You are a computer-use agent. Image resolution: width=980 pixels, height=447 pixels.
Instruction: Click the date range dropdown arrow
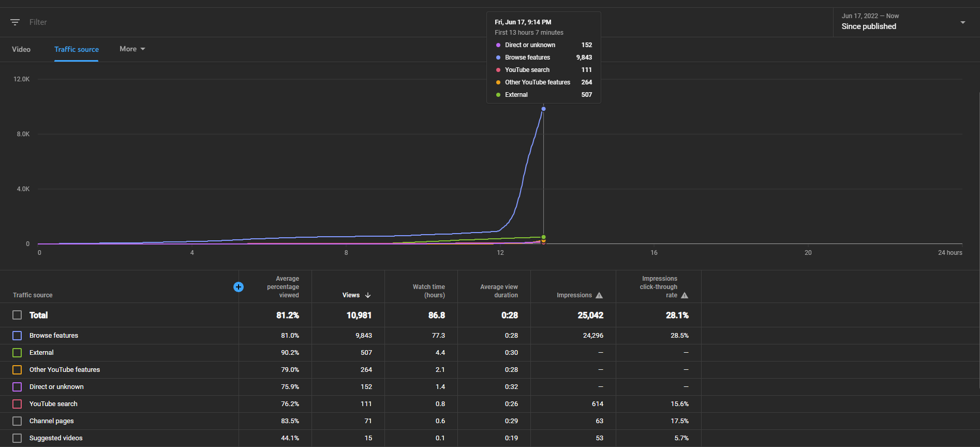click(x=963, y=22)
